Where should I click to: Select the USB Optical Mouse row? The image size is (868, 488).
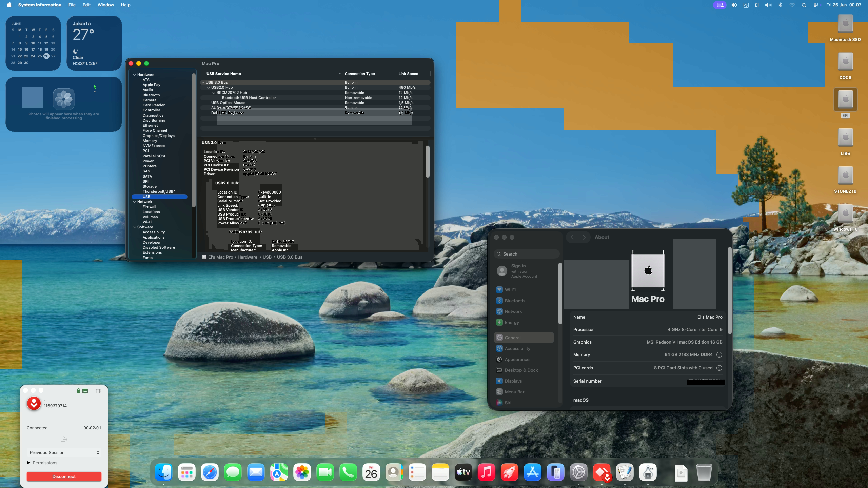click(x=315, y=103)
